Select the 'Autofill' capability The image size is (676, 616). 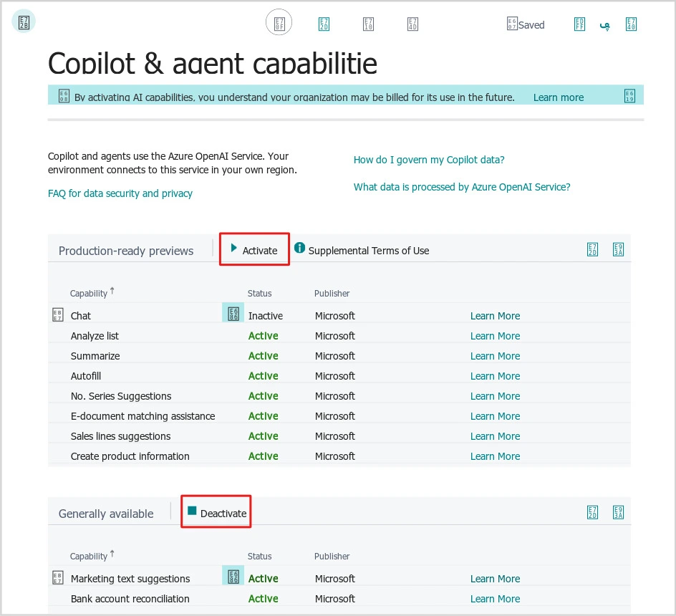tap(86, 376)
